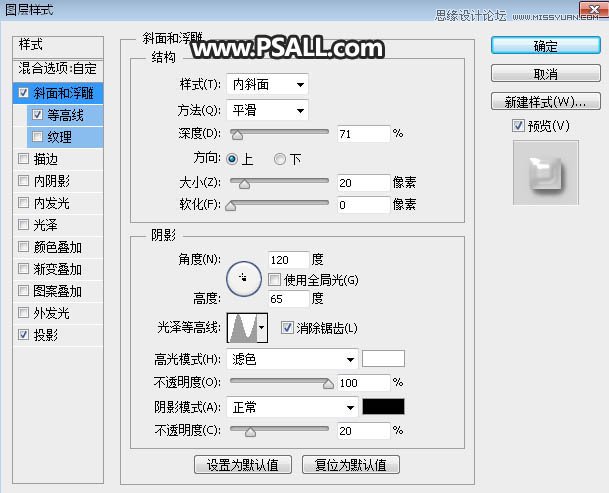Screen dimensions: 609x493
Task: Select 混合选项:自定 entry
Action: tap(58, 69)
